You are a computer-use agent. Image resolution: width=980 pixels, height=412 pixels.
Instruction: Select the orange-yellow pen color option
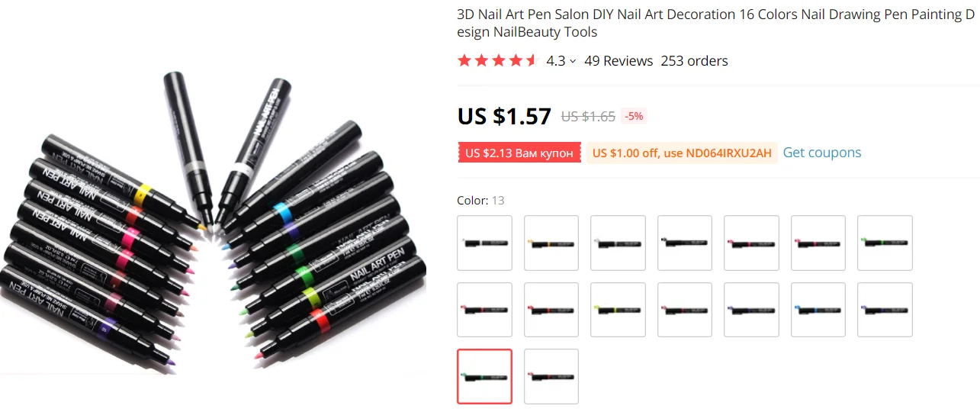coord(551,243)
